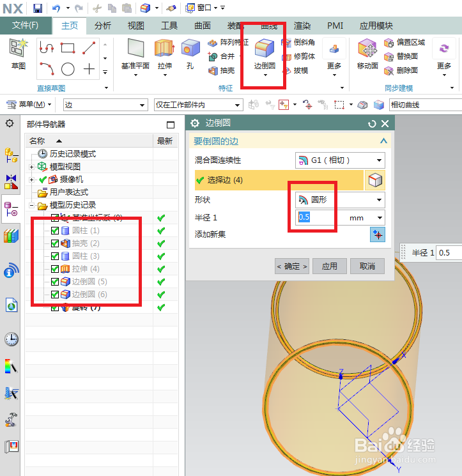Toggle checkbox for 圆柱 (1) feature

tap(55, 231)
